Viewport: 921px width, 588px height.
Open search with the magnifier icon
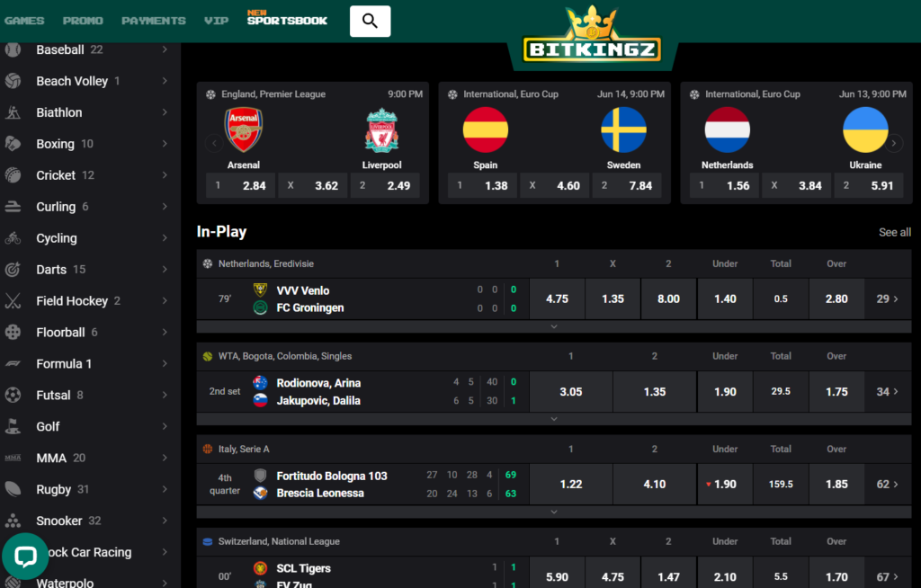(370, 22)
